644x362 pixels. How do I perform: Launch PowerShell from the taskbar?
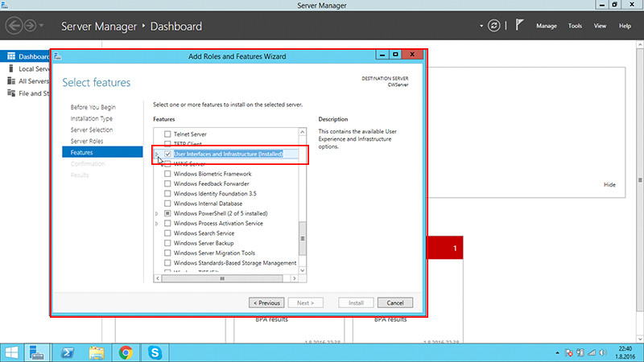[x=68, y=352]
